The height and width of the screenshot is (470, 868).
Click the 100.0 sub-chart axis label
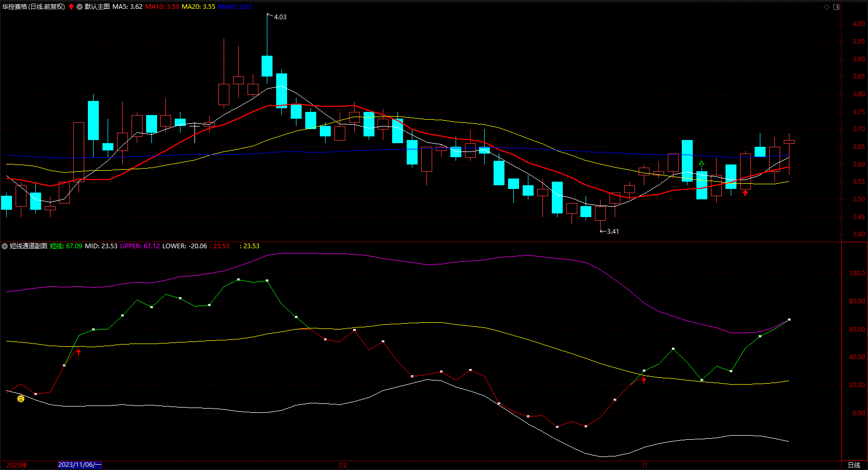pyautogui.click(x=857, y=273)
